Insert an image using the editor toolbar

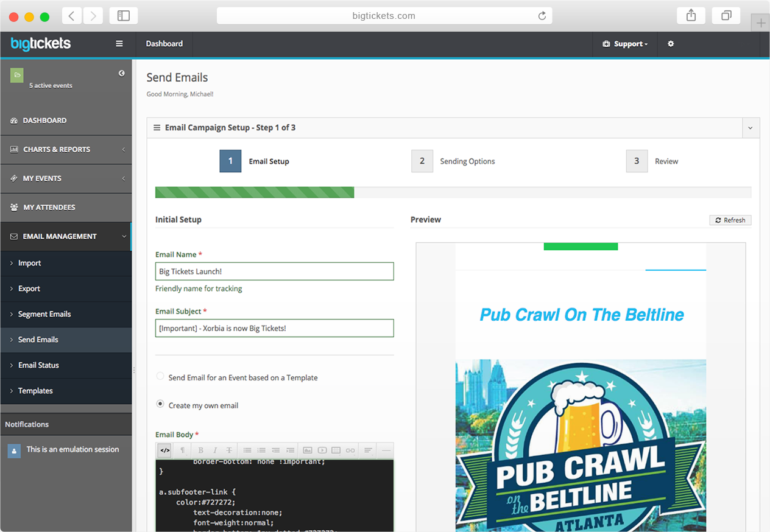[x=308, y=450]
